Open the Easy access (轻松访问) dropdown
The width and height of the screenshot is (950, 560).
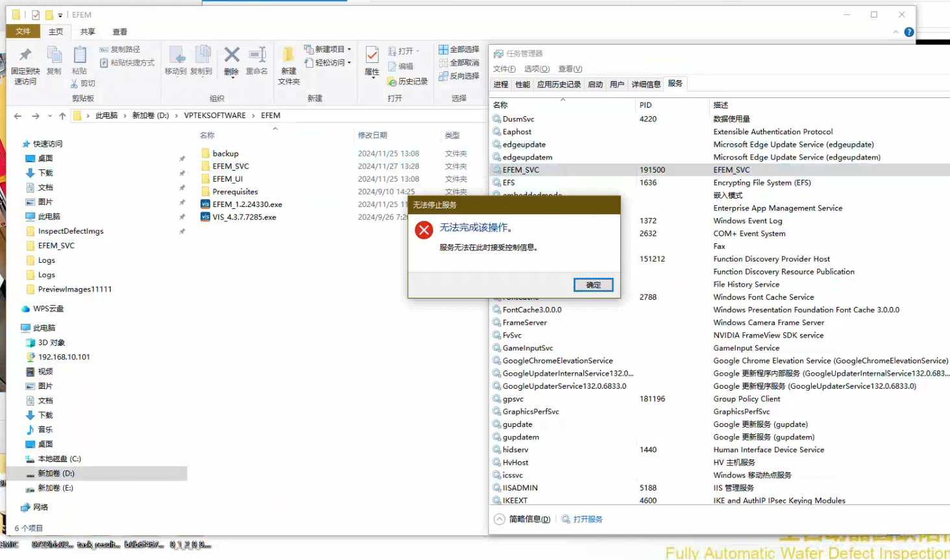(x=328, y=63)
